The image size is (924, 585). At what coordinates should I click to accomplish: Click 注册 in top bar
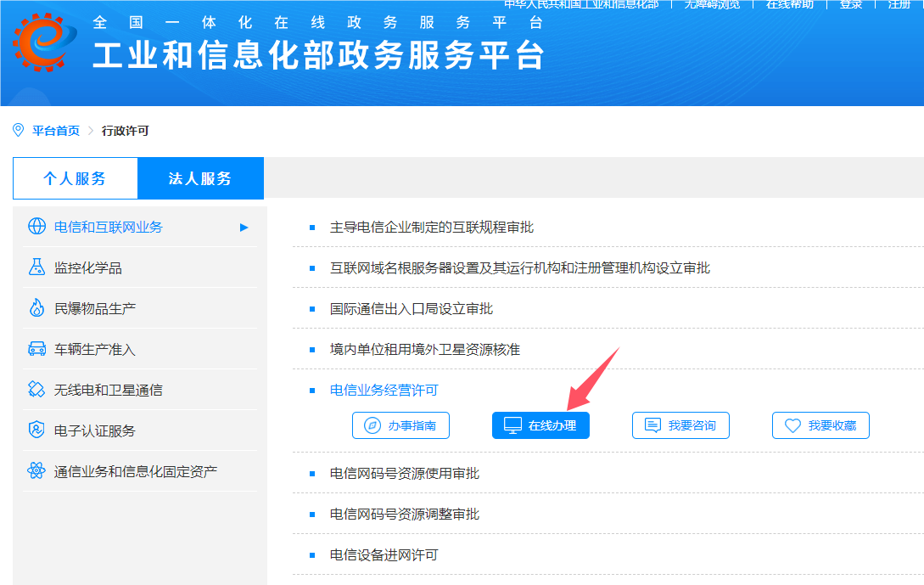[x=899, y=4]
